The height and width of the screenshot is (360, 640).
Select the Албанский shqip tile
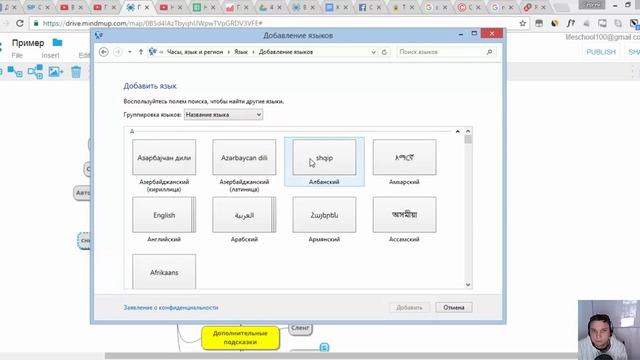pos(324,162)
